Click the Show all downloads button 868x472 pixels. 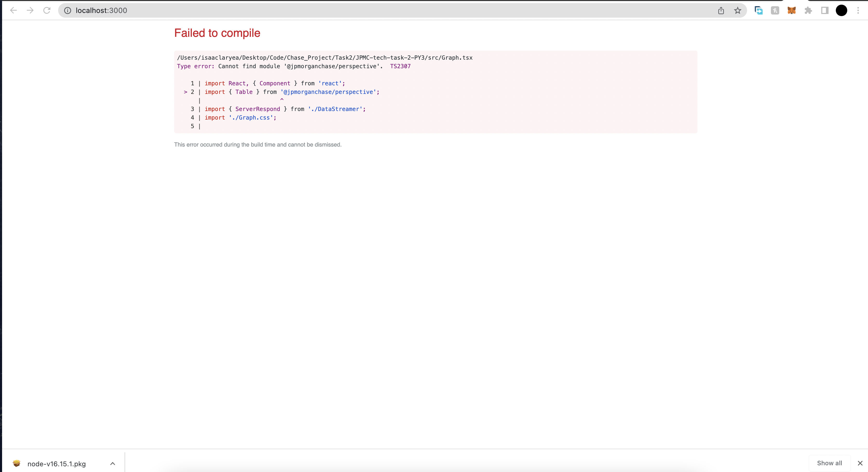pos(829,463)
